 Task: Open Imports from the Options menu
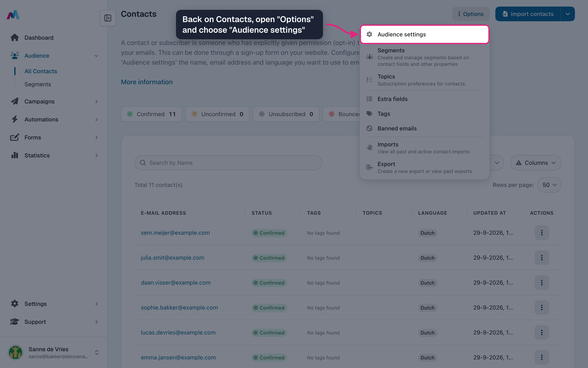(x=424, y=147)
